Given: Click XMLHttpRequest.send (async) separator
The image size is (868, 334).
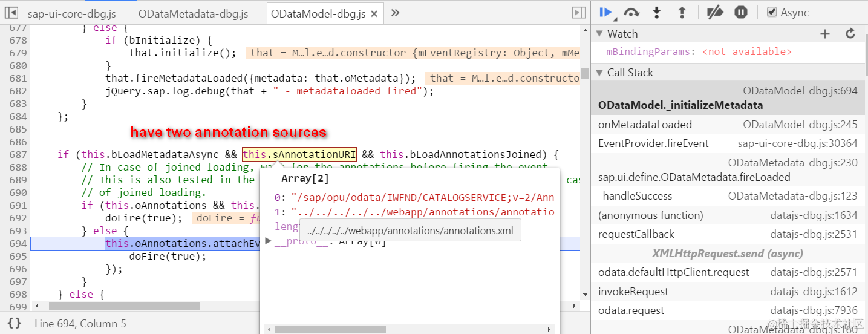Looking at the screenshot, I should coord(728,253).
